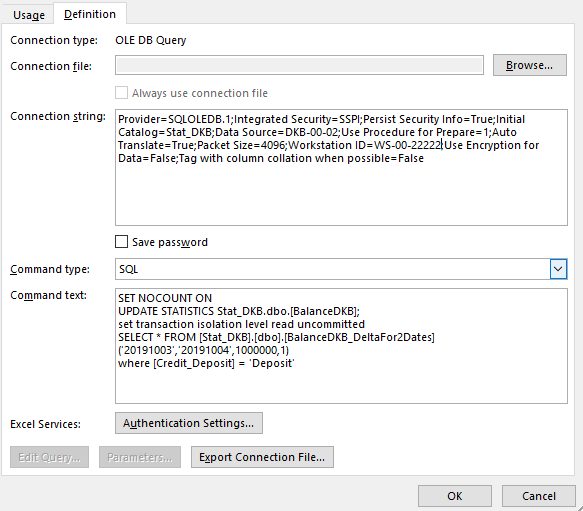Screen dimensions: 583x511
Task: Click the Command text label
Action: click(x=48, y=295)
